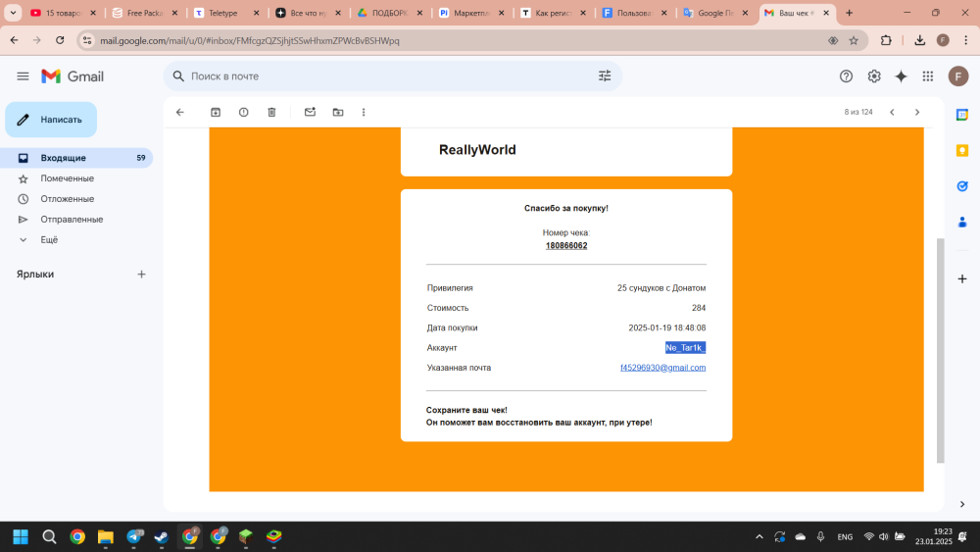Move email to folder icon
The image size is (980, 552).
point(338,112)
